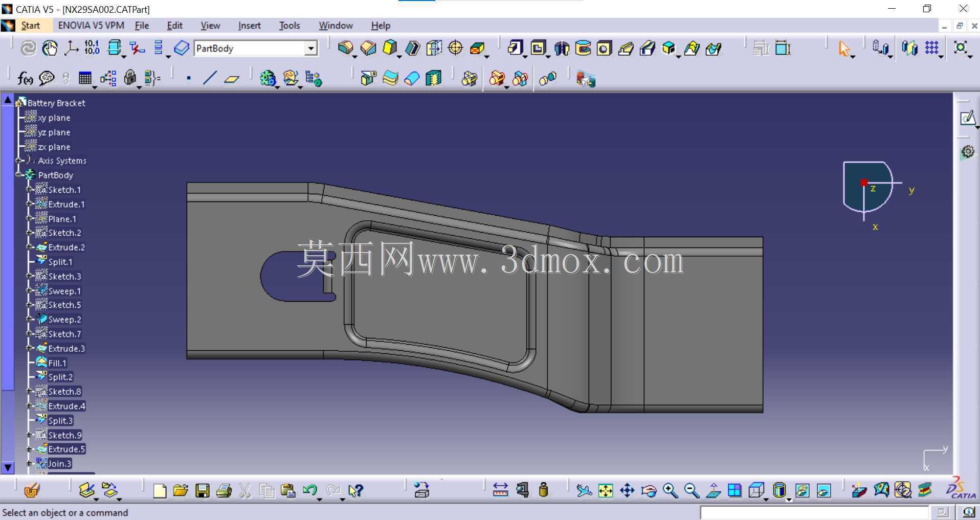Select the Point creation tool
This screenshot has width=980, height=520.
(189, 78)
